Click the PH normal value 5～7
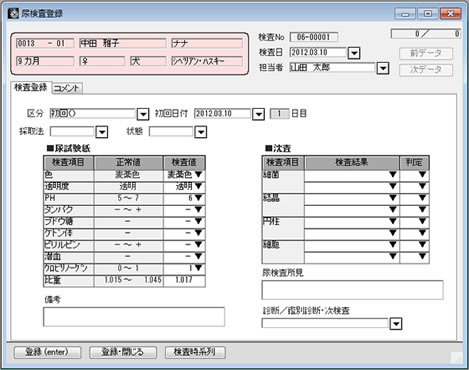This screenshot has width=469, height=370. (x=128, y=198)
